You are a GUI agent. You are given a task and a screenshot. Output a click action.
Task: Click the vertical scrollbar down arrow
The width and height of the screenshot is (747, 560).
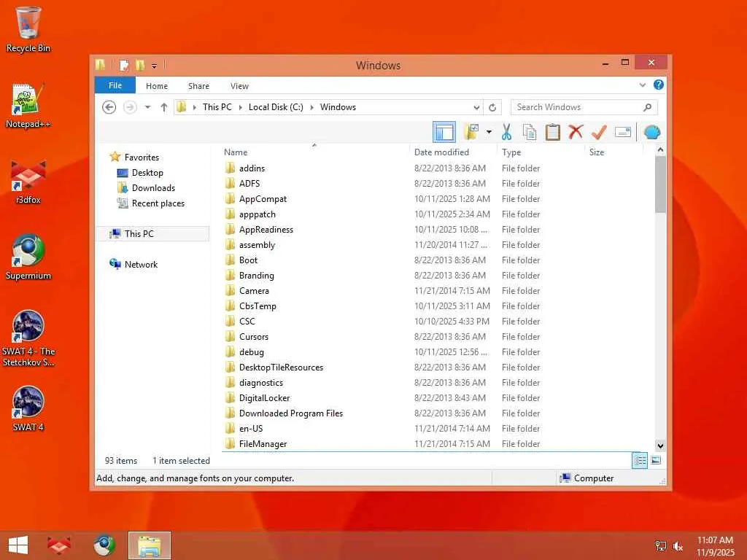(660, 446)
